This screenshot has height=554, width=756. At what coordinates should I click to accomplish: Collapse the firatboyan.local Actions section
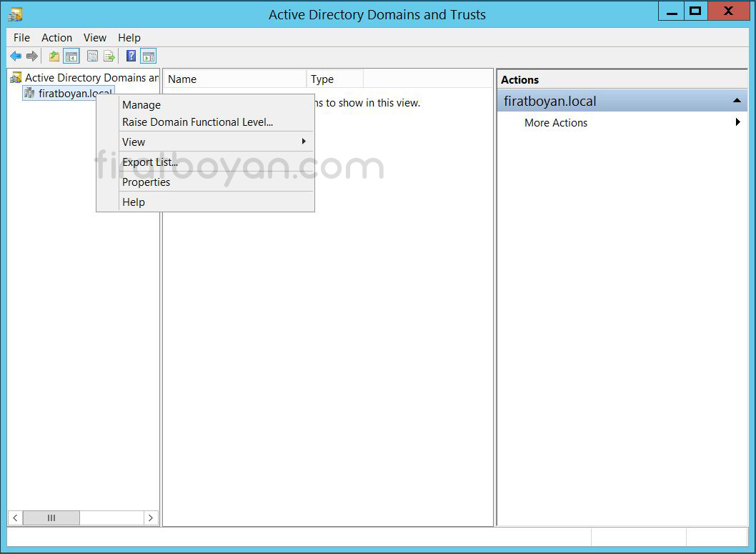point(736,101)
